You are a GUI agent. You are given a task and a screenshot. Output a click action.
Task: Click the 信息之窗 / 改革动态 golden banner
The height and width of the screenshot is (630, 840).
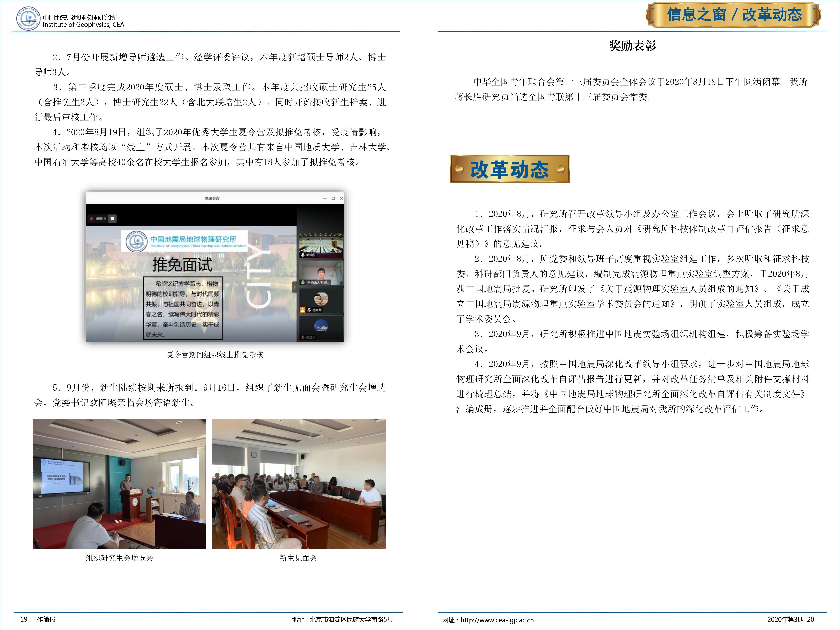pos(733,15)
